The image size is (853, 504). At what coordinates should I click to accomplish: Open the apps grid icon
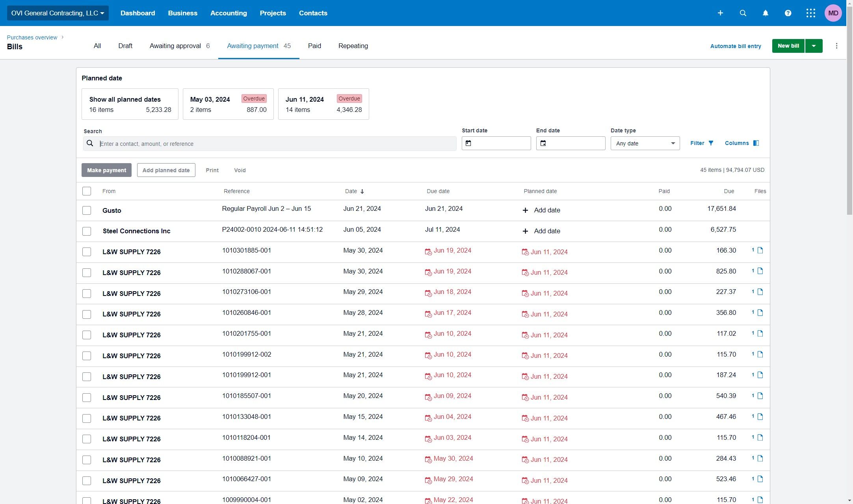pos(810,13)
